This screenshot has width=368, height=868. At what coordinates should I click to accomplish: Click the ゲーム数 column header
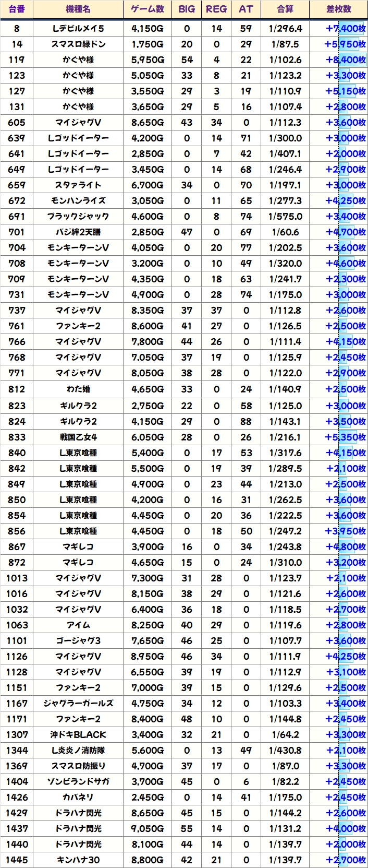[x=148, y=9]
